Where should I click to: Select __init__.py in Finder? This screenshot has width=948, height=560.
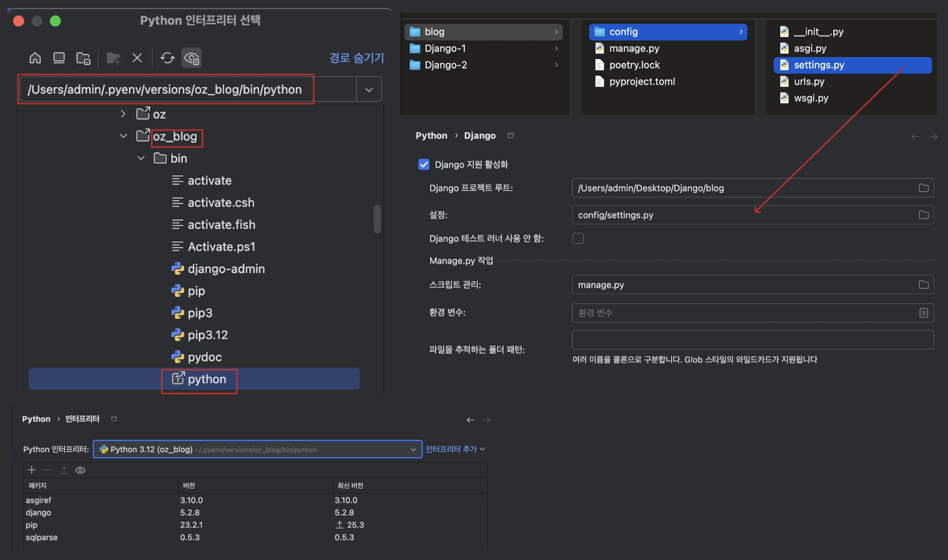852,32
